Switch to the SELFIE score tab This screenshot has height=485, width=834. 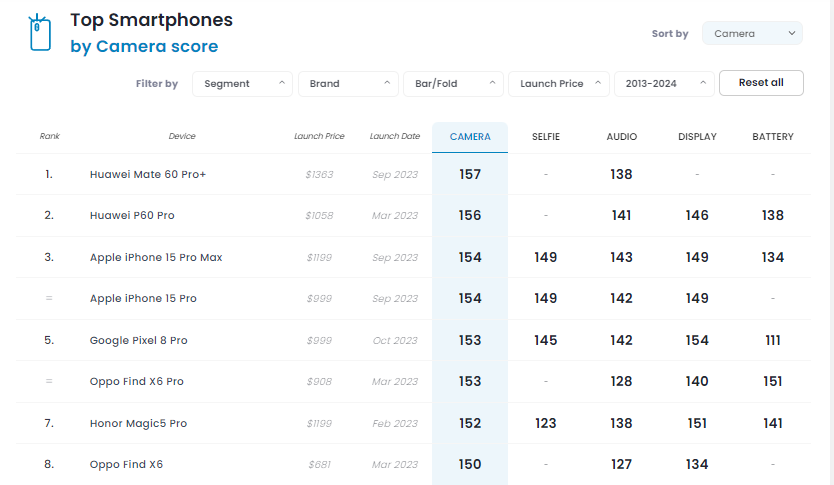[546, 137]
